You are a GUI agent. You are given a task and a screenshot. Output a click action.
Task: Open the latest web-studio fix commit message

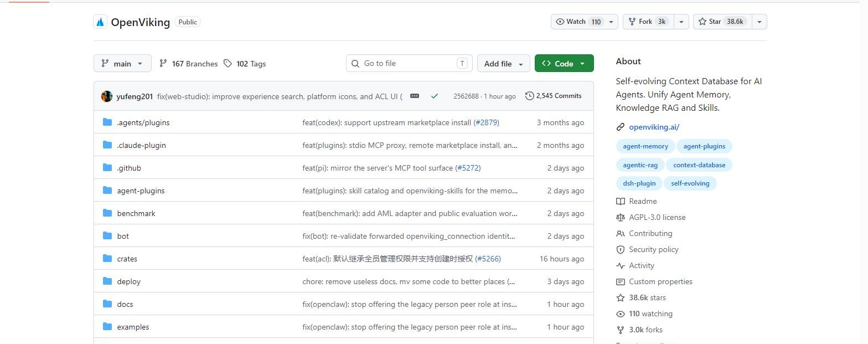[280, 96]
